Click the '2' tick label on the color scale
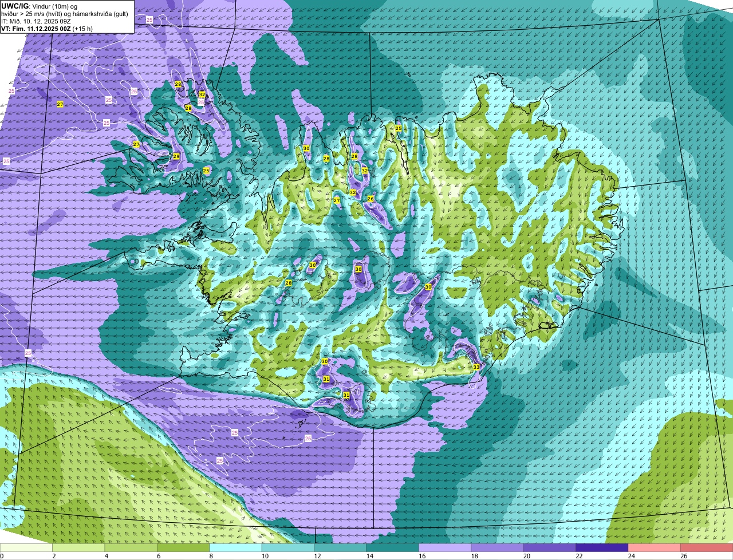 pos(54,556)
